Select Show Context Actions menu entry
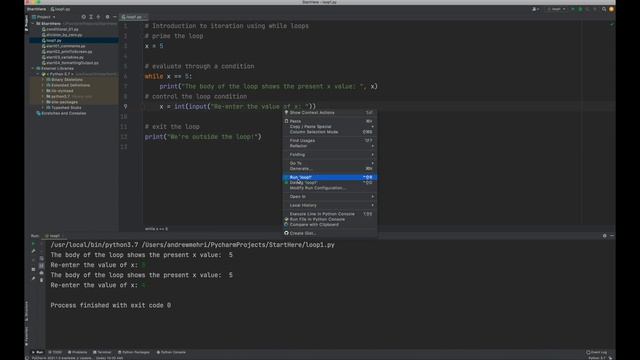Image resolution: width=640 pixels, height=360 pixels. [x=329, y=113]
